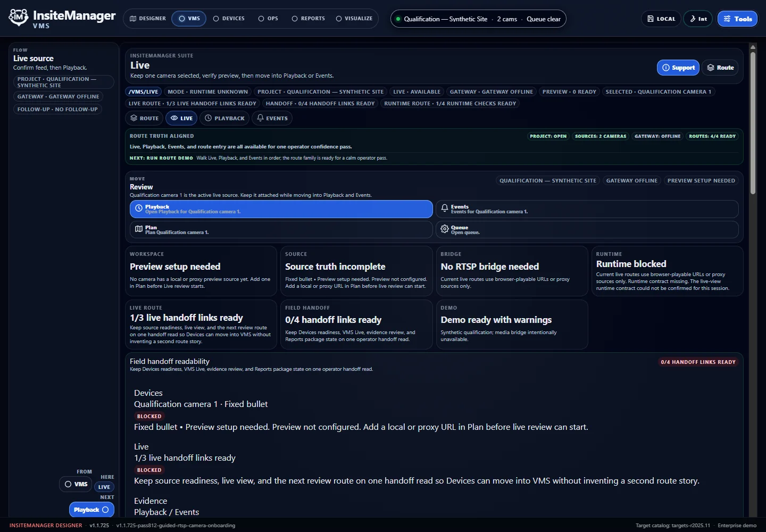Image resolution: width=766 pixels, height=532 pixels.
Task: Switch to the Playback sub-tab
Action: (224, 118)
